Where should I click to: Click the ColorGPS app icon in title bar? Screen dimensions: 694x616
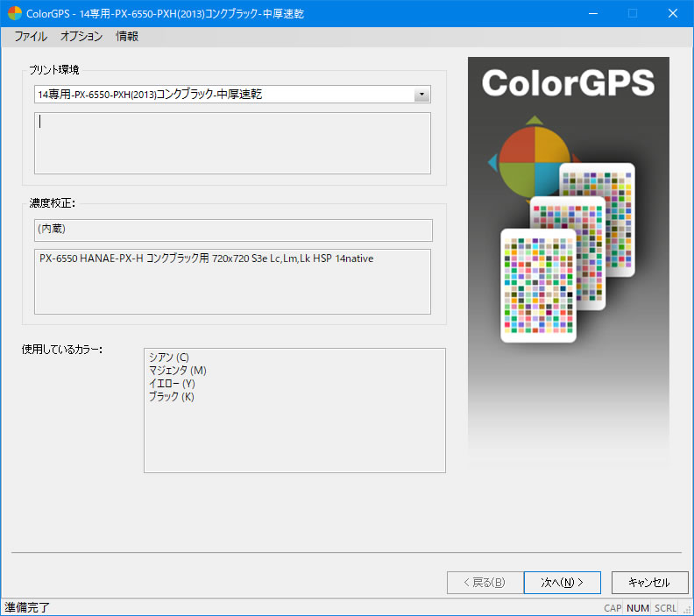point(15,13)
